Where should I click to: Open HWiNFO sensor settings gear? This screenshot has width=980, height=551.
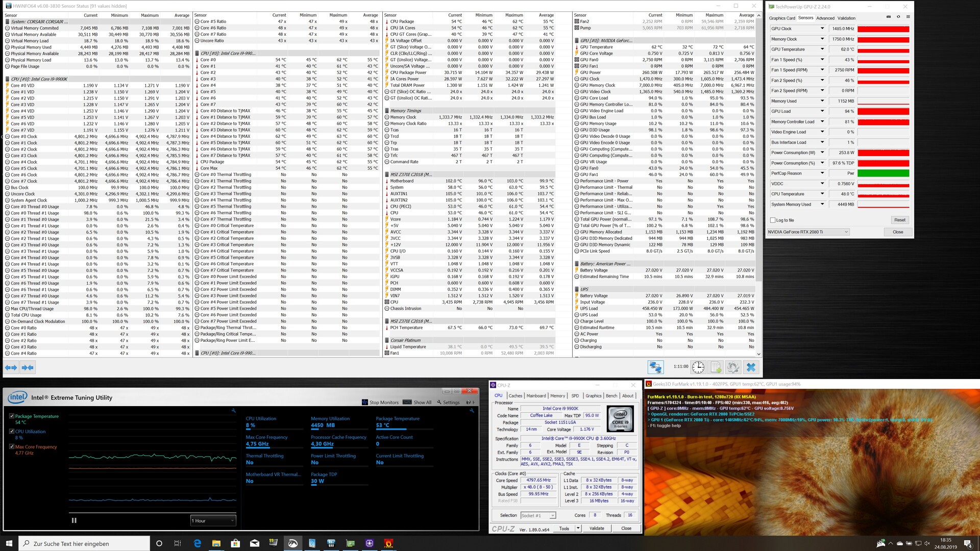[x=733, y=367]
